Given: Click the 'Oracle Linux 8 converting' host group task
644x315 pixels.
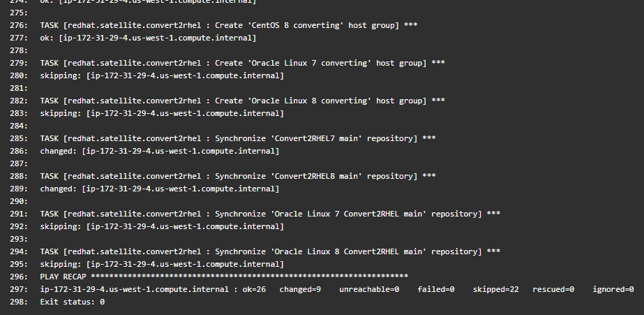Looking at the screenshot, I should (x=242, y=101).
